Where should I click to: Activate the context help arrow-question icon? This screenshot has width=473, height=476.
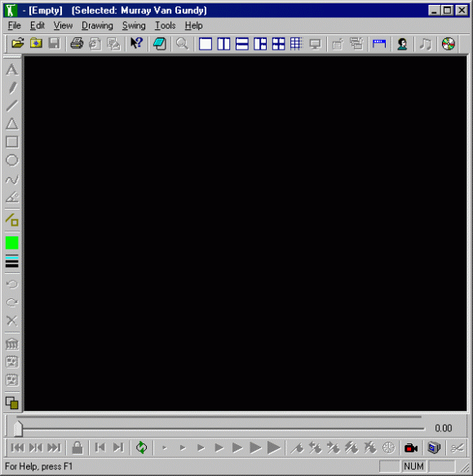pyautogui.click(x=136, y=44)
